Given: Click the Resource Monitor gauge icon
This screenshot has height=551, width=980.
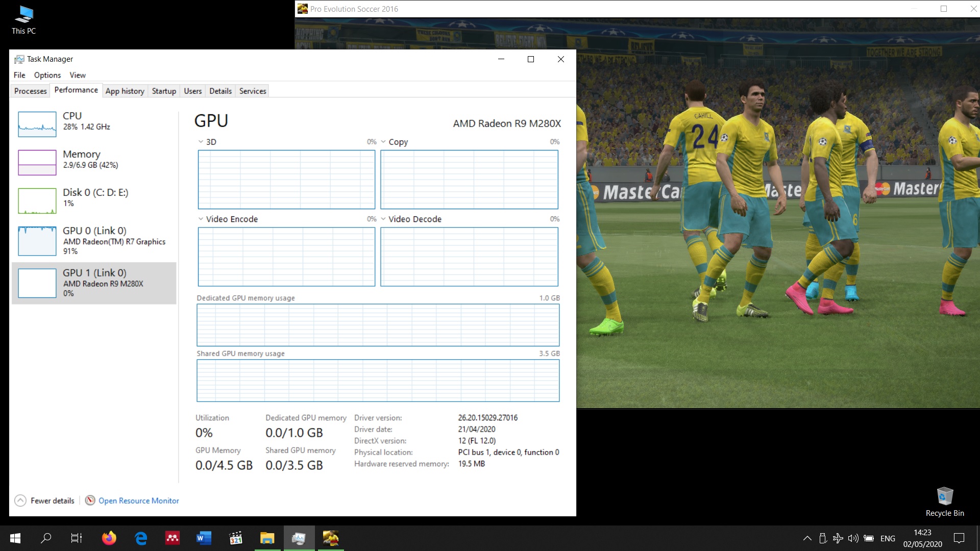Looking at the screenshot, I should [90, 500].
